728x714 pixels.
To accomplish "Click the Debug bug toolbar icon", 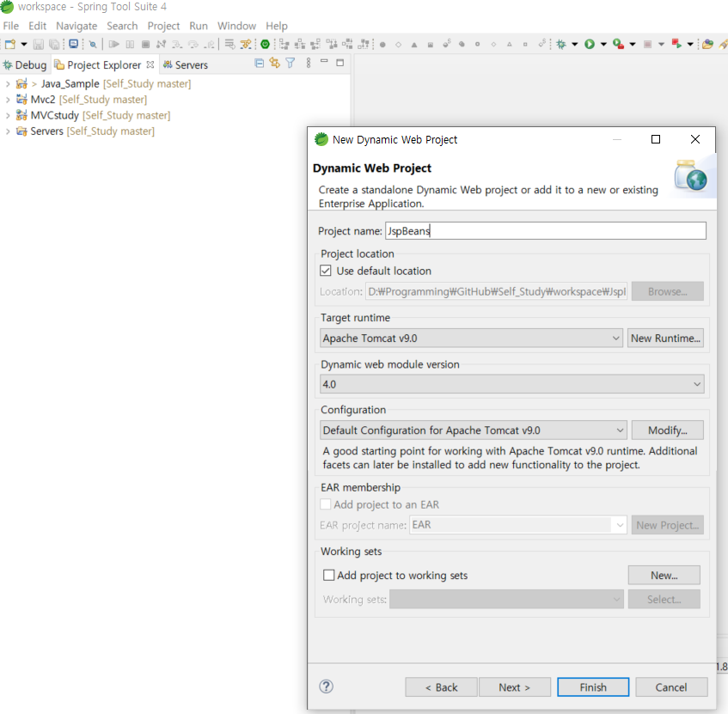I will 561,44.
